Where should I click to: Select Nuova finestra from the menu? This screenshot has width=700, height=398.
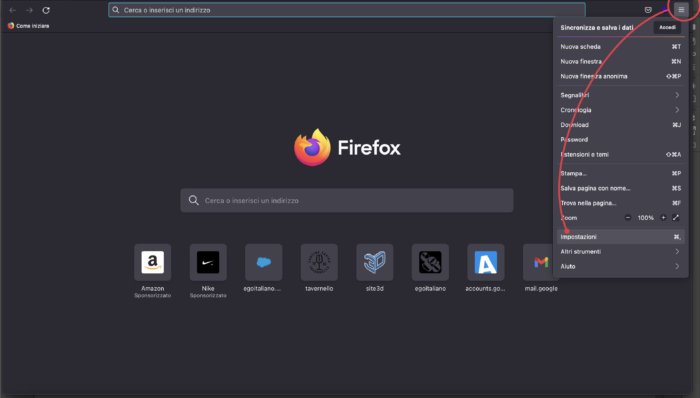click(x=621, y=62)
